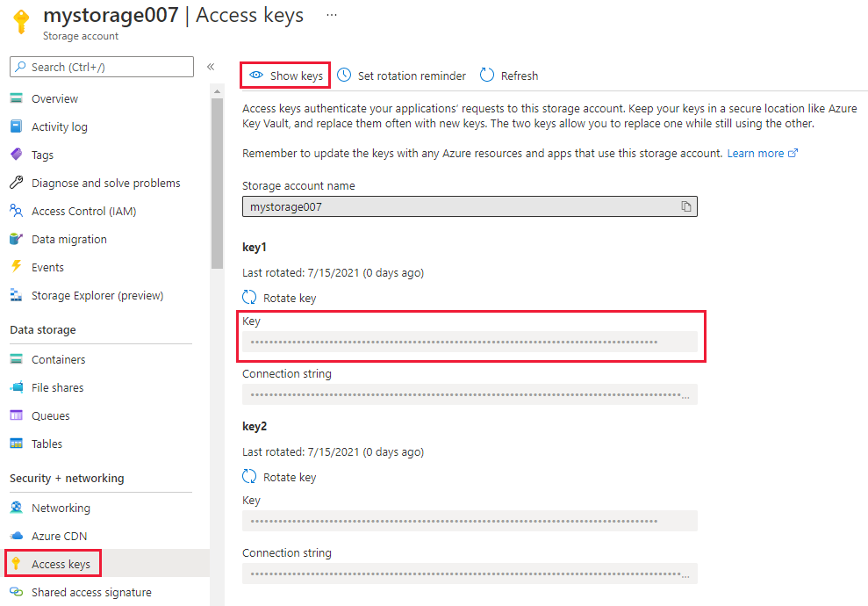Screen dimensions: 868x606
Task: Click the Containers icon
Action: click(x=17, y=359)
